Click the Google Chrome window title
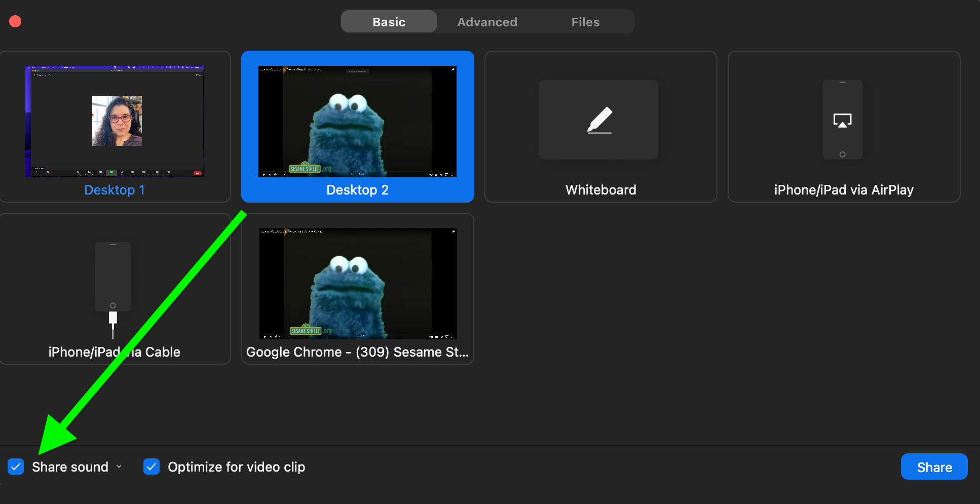Screen dimensions: 980x504 357,352
